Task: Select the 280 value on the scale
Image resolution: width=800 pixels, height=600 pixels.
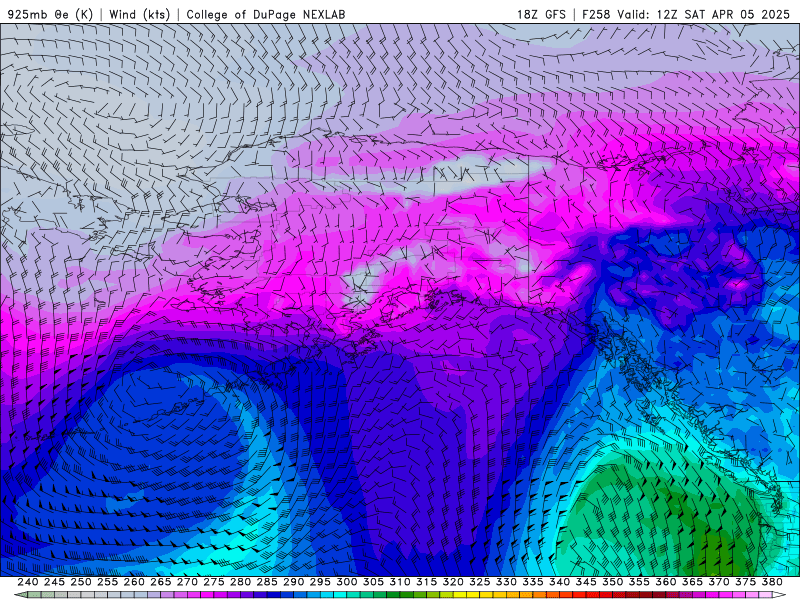Action: coord(240,582)
